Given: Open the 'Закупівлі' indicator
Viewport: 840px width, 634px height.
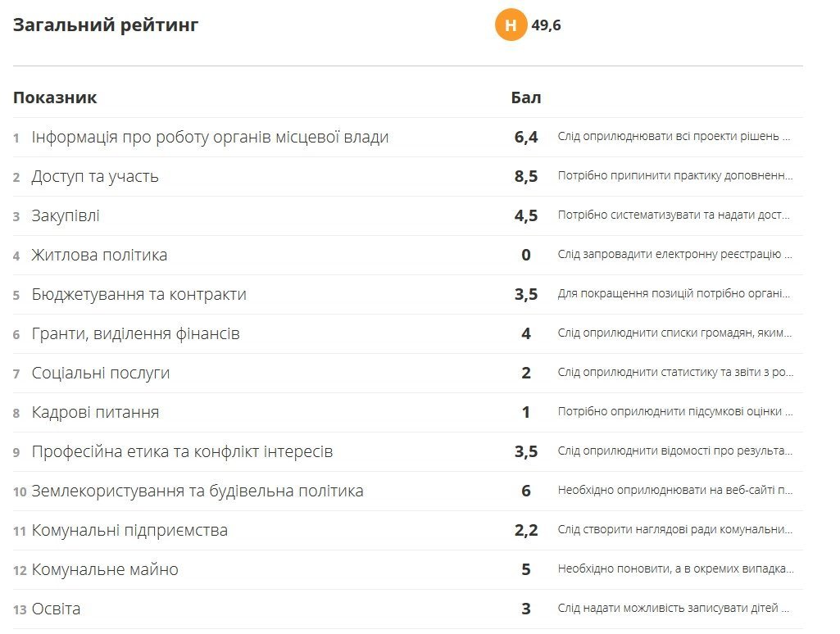Looking at the screenshot, I should (66, 216).
